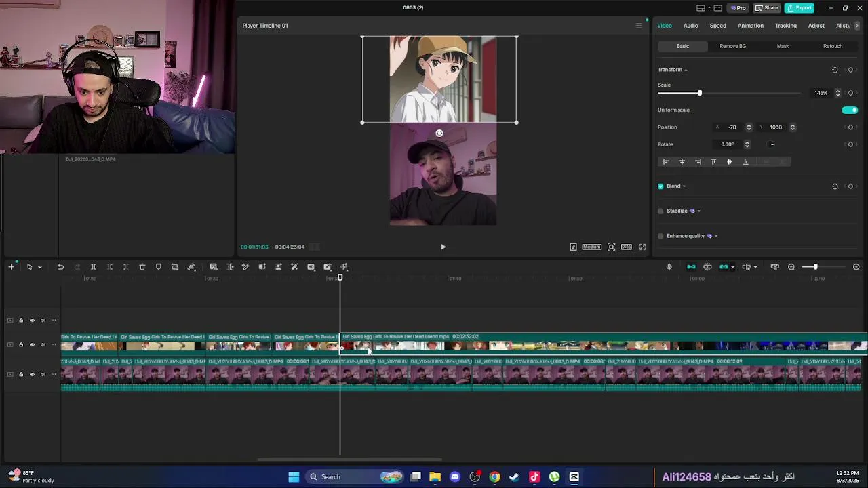Reset the Transform settings
The height and width of the screenshot is (488, 868).
[835, 70]
